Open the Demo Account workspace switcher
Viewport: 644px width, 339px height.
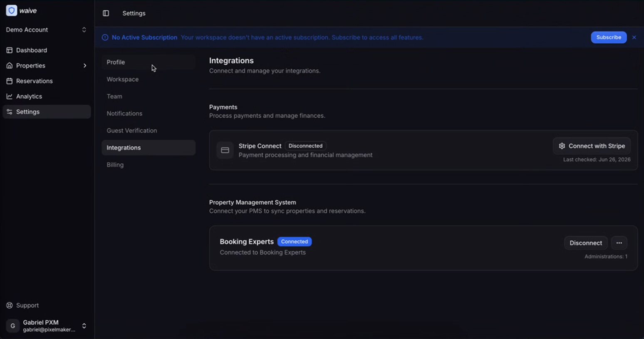coord(46,30)
